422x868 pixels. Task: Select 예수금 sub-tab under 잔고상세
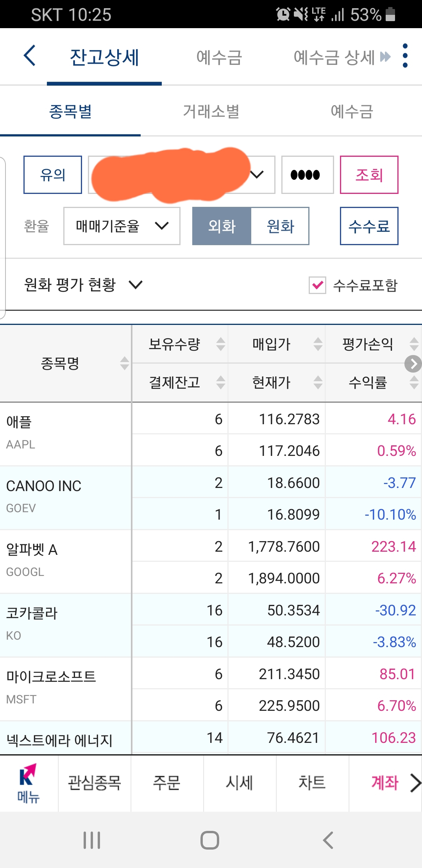pos(352,111)
